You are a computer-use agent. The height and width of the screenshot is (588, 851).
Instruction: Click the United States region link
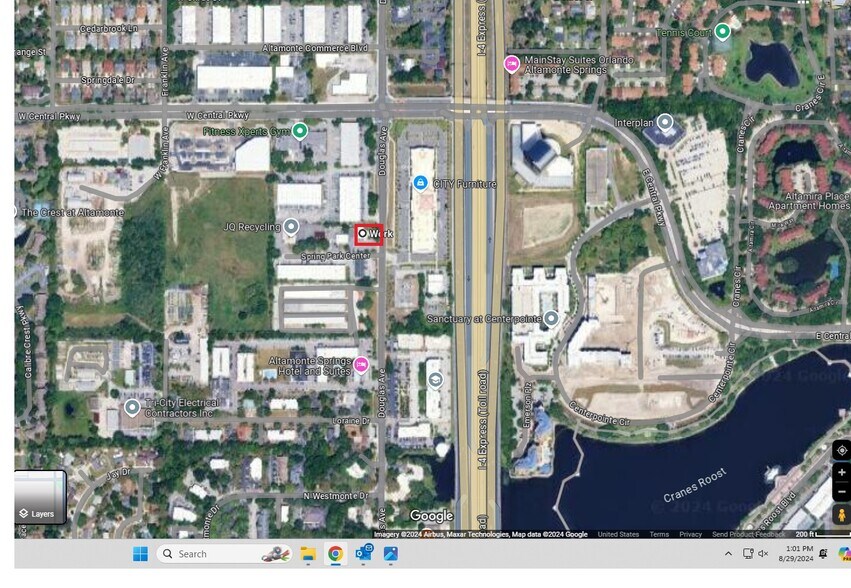tap(618, 534)
